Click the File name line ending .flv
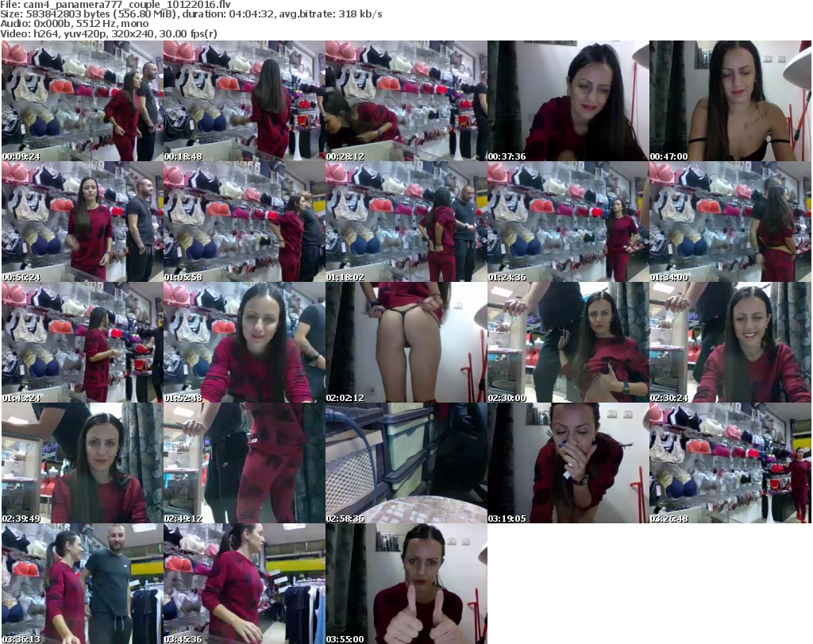This screenshot has height=644, width=813. (x=116, y=5)
